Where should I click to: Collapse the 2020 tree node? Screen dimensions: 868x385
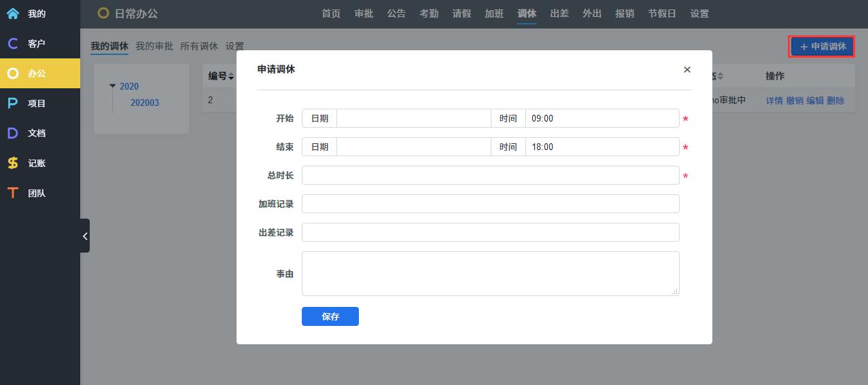pyautogui.click(x=113, y=86)
